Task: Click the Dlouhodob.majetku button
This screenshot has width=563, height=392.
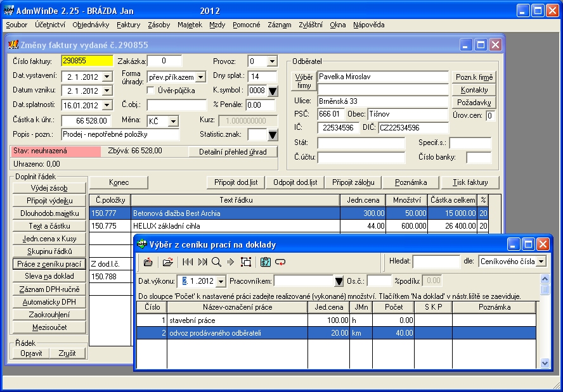Action: tap(49, 213)
